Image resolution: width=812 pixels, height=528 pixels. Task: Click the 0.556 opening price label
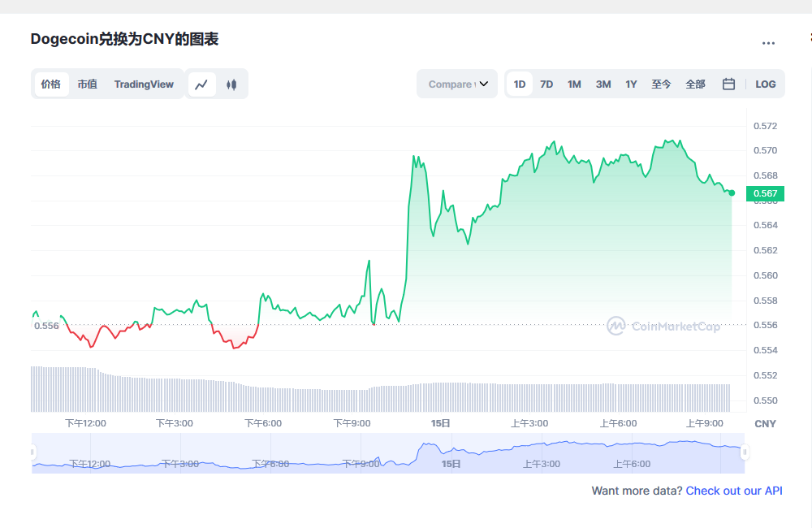46,326
